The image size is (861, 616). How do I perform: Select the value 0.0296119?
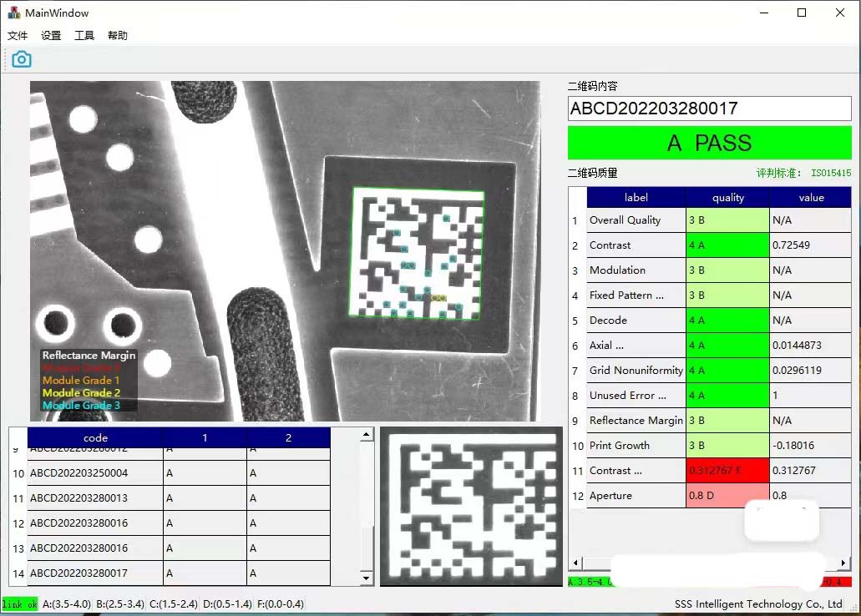811,371
